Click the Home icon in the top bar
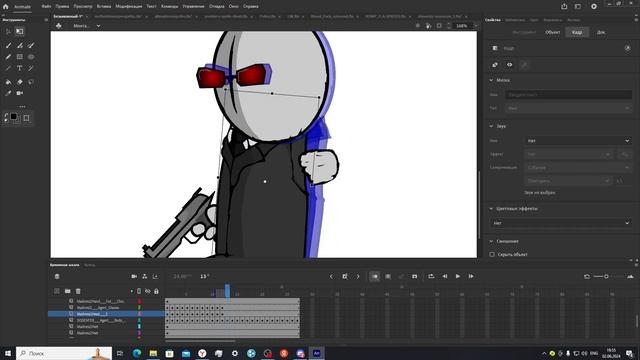This screenshot has width=640, height=360. click(x=5, y=6)
